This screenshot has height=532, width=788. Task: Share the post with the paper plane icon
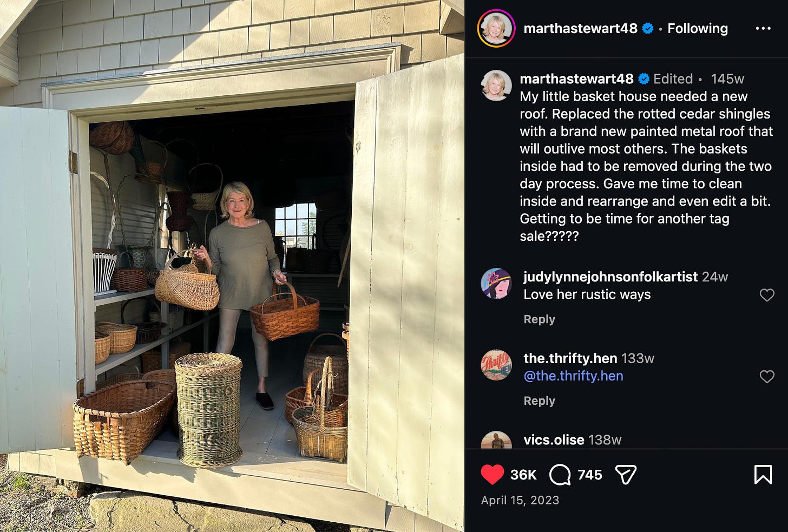pyautogui.click(x=626, y=475)
